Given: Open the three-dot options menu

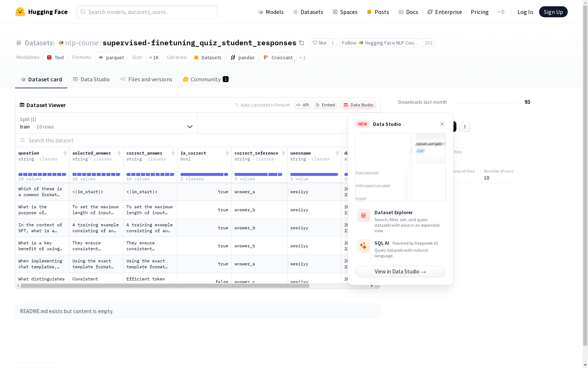Looking at the screenshot, I should (465, 127).
